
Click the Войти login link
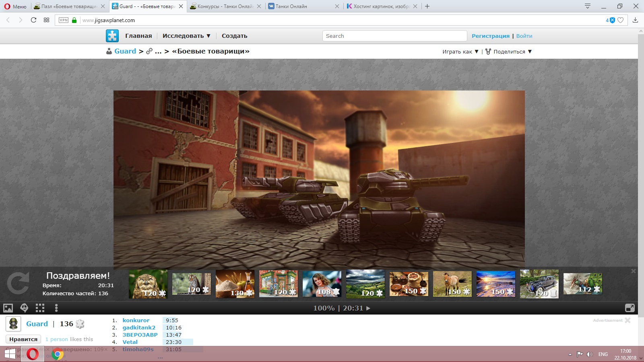pos(524,36)
